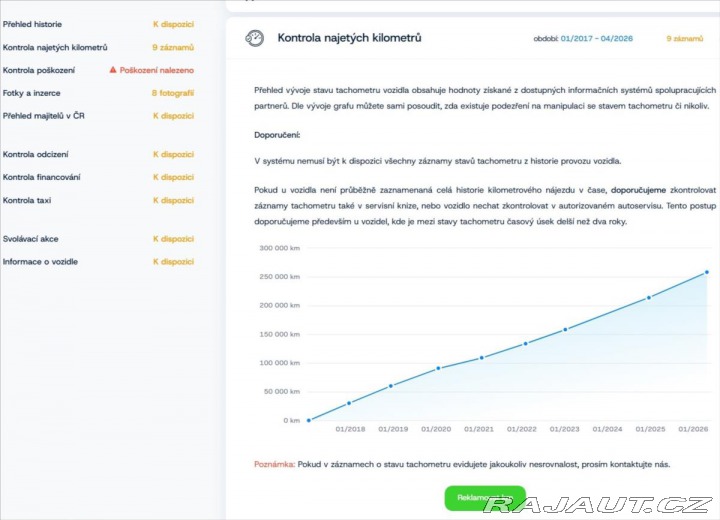Click the first chart data point at 0 km
720x520 pixels.
[x=309, y=420]
